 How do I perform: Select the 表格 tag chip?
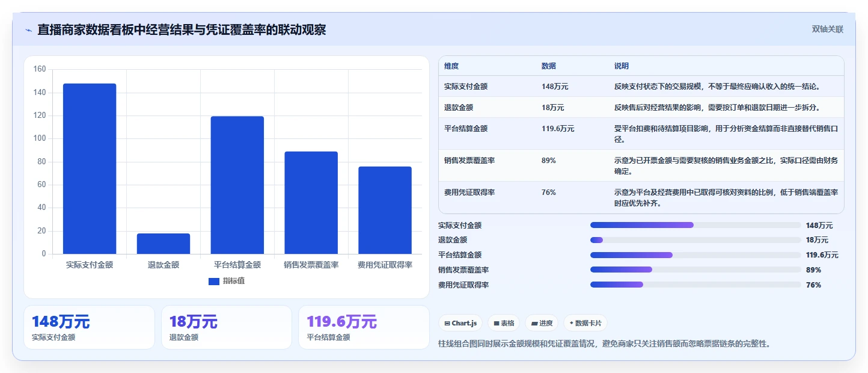(504, 323)
